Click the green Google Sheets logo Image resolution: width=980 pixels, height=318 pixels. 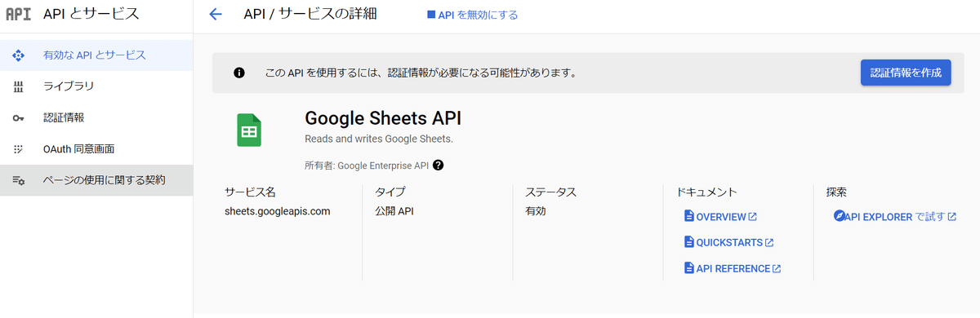click(x=248, y=130)
